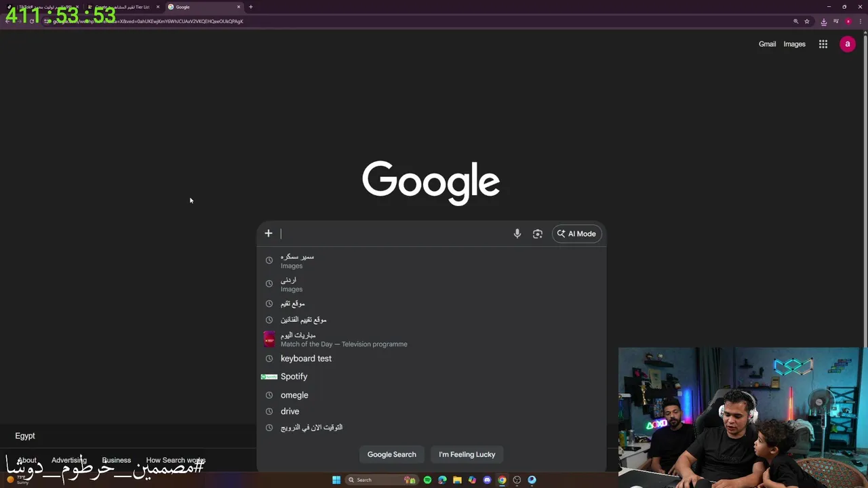Open Copilot from the taskbar
The height and width of the screenshot is (488, 868).
(472, 480)
